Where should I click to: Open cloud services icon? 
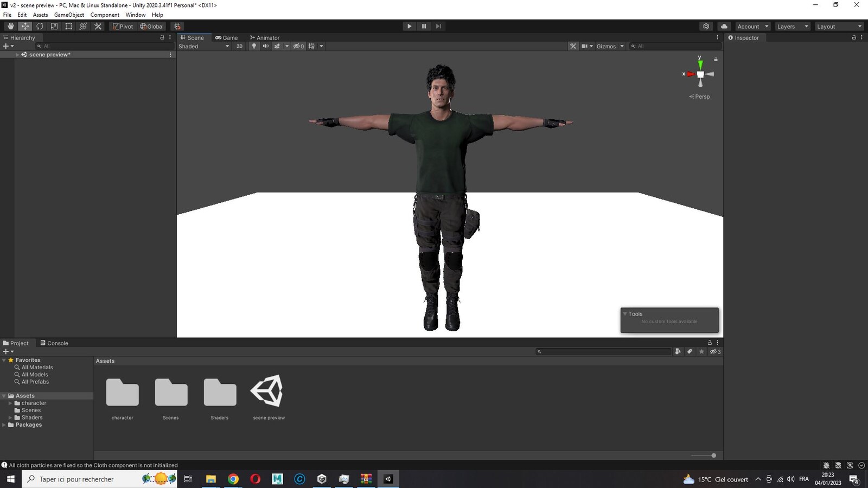[x=724, y=26]
